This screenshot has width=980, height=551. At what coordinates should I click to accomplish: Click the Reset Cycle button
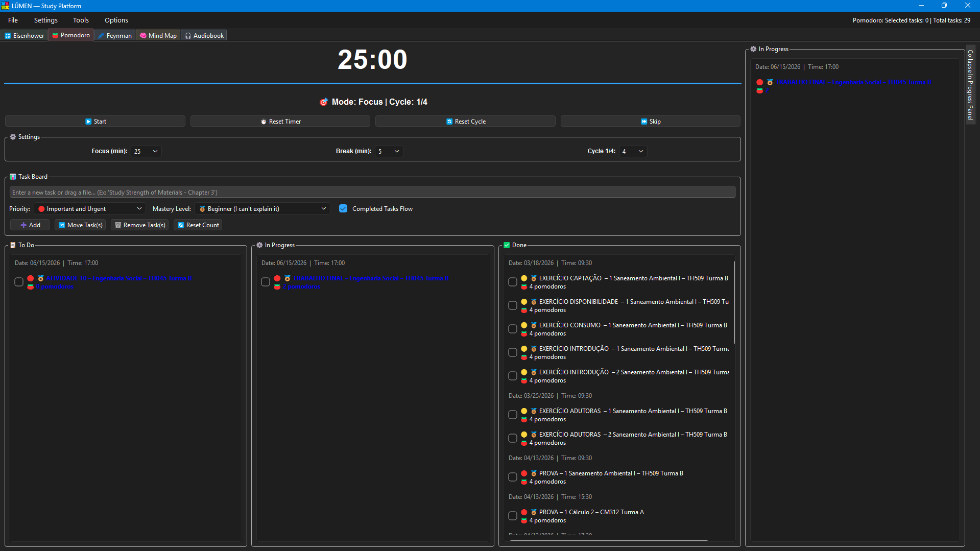tap(465, 121)
